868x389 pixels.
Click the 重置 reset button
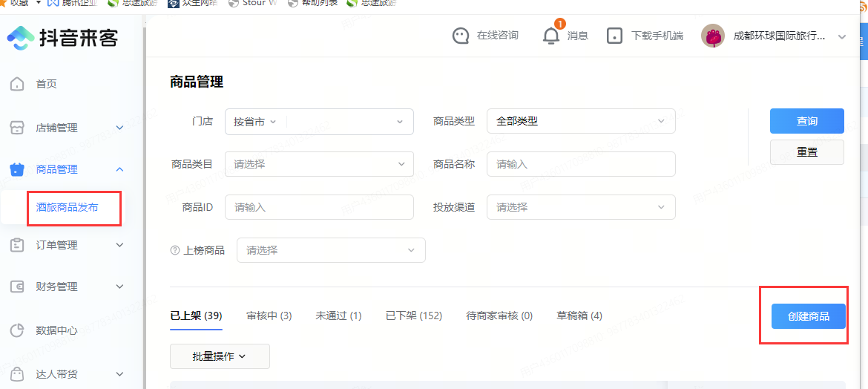pos(806,151)
